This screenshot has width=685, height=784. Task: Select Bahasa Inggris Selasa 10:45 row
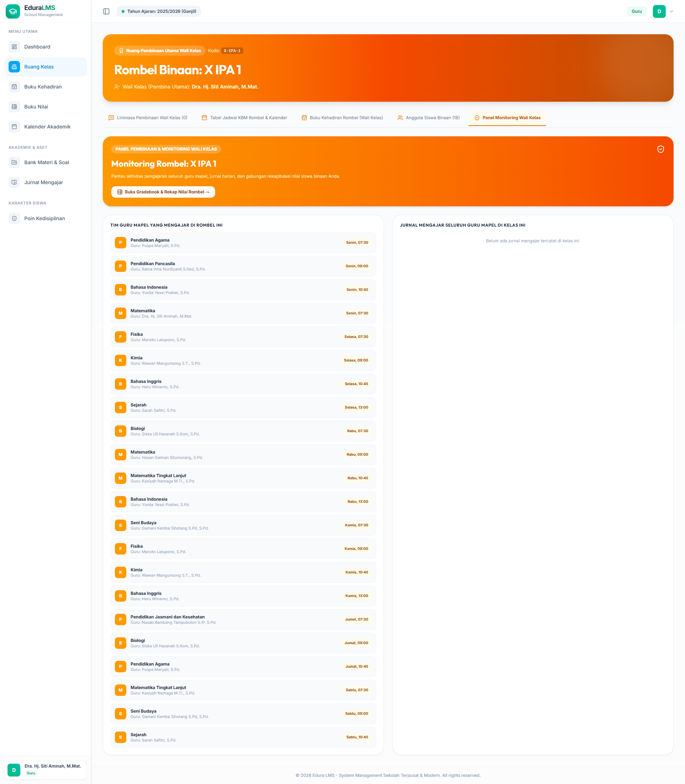(243, 384)
